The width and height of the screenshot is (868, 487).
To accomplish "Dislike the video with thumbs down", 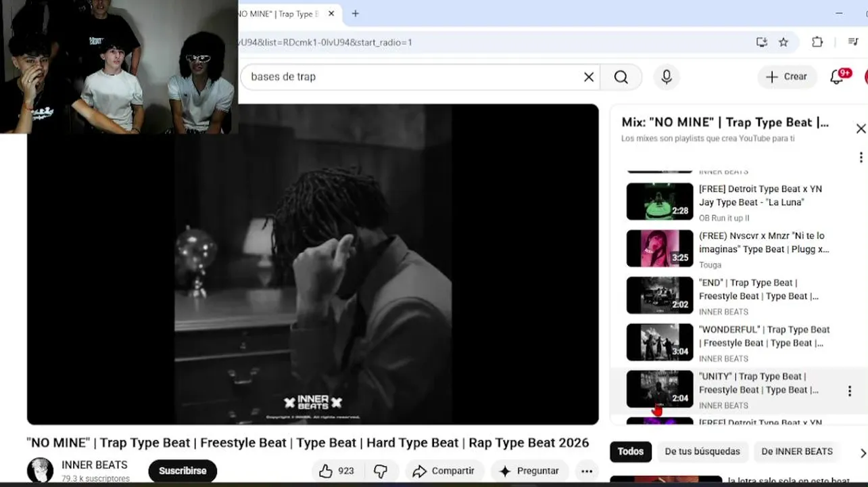I will [381, 471].
